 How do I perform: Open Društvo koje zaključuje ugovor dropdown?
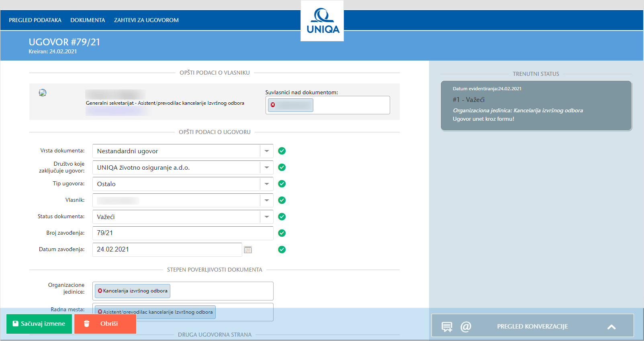(266, 168)
